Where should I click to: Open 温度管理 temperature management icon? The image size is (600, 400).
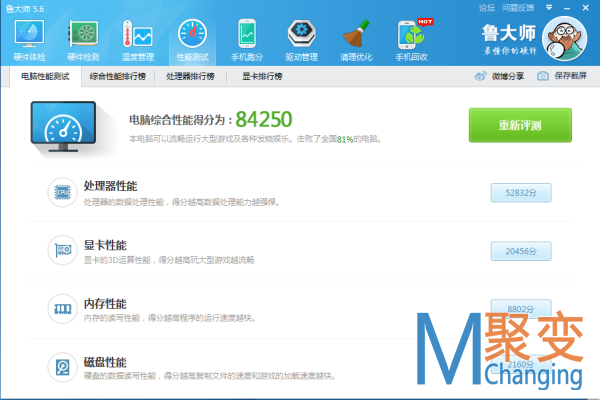138,41
